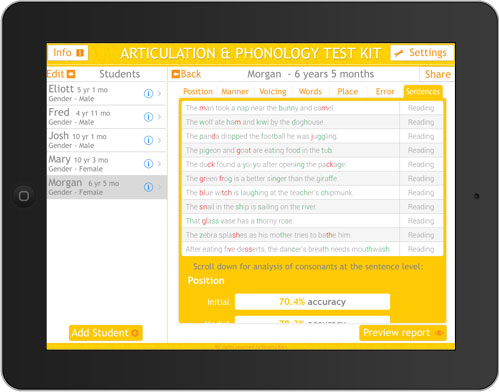The image size is (499, 392).
Task: Tap the iPad home button
Action: coord(24,196)
